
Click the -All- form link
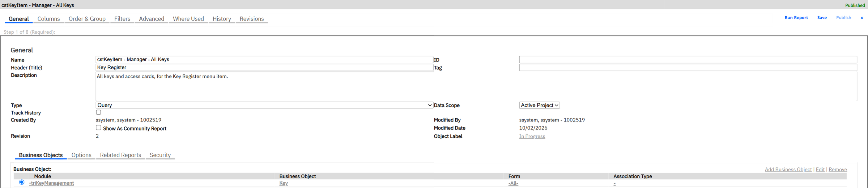[x=513, y=183]
